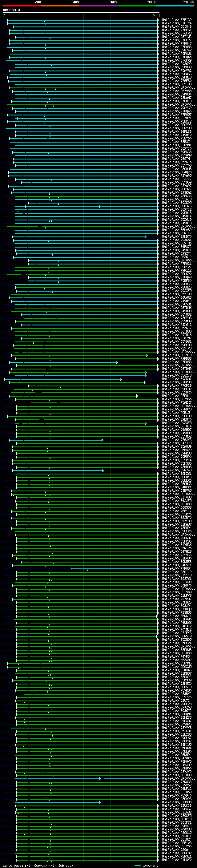Click label UniRef100_Q89SF5

point(177,816)
